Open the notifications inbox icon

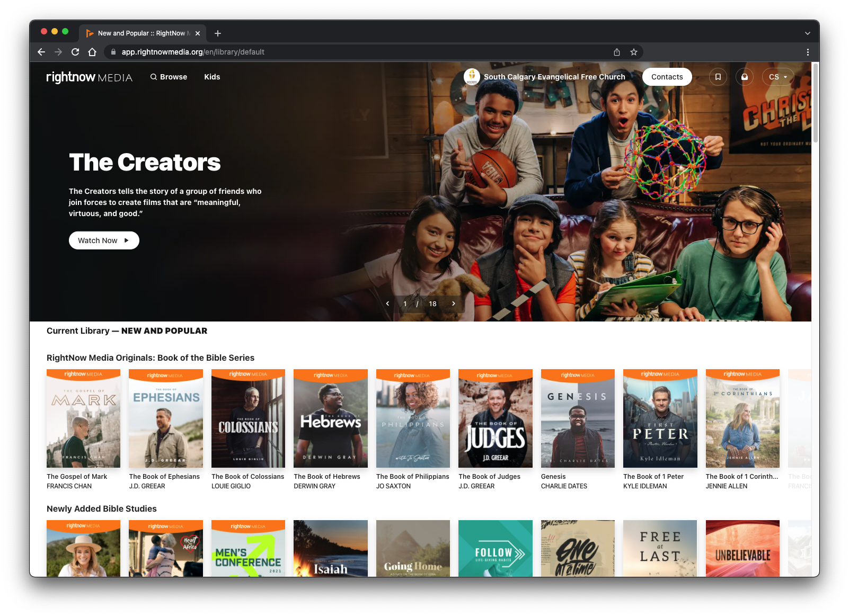745,77
